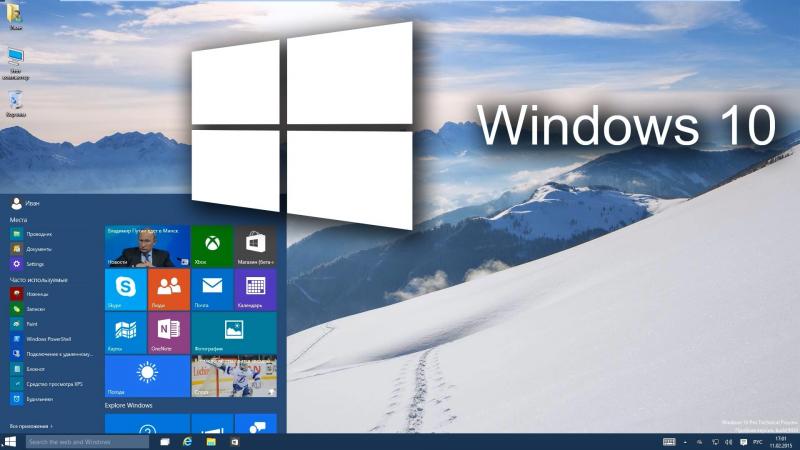The width and height of the screenshot is (800, 450).
Task: Open the Weather sun tile
Action: [147, 377]
